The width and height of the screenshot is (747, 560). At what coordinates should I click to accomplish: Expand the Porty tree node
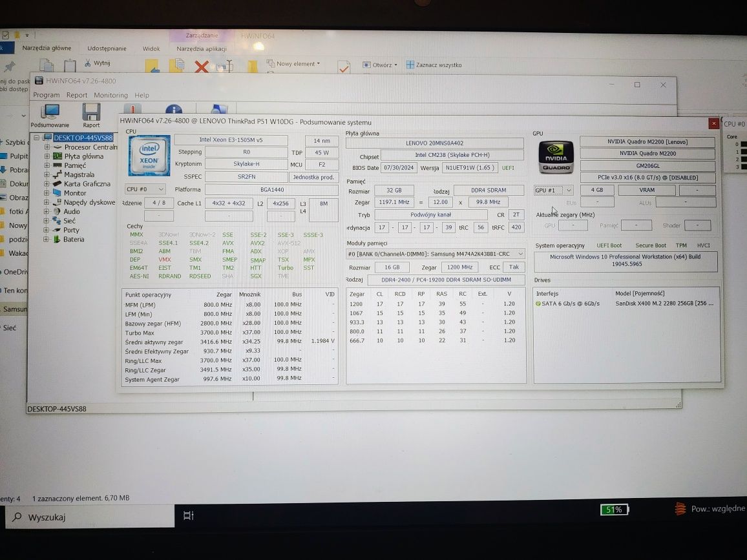pos(47,230)
